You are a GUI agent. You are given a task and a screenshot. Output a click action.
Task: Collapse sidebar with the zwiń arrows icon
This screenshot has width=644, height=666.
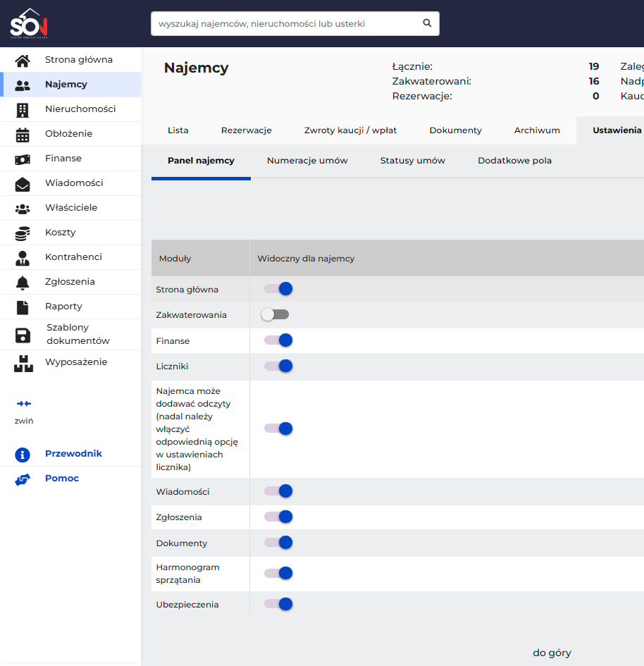[24, 404]
